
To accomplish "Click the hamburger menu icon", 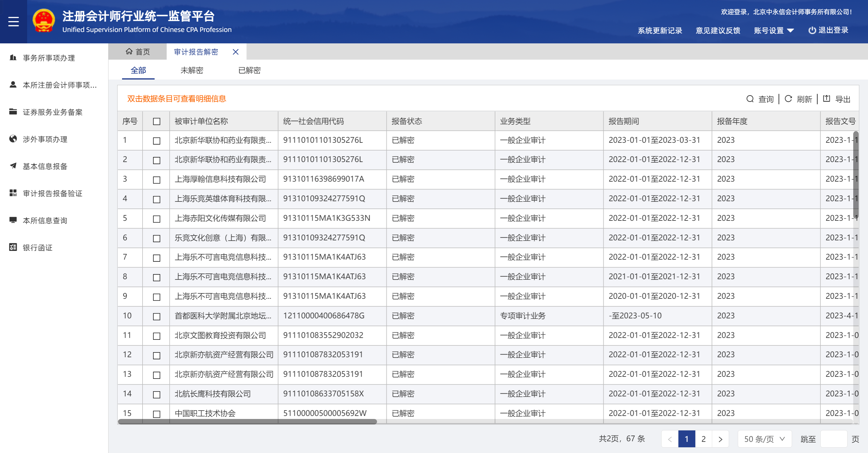I will click(14, 22).
